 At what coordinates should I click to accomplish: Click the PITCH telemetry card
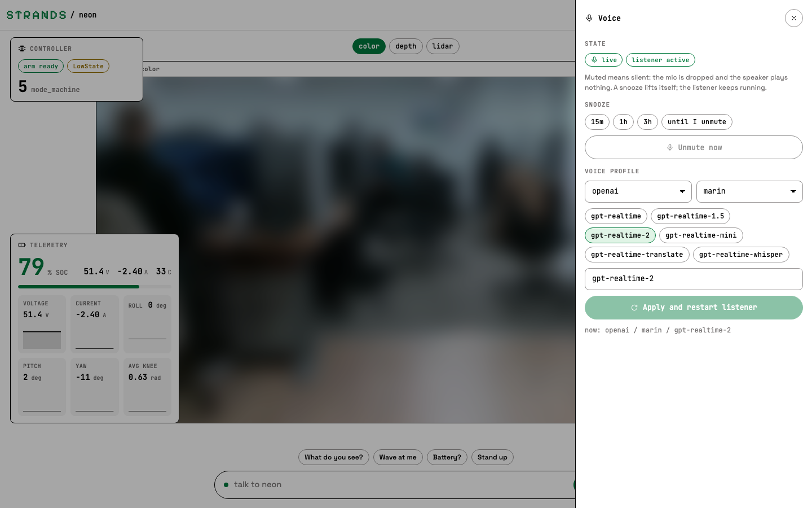coord(42,387)
